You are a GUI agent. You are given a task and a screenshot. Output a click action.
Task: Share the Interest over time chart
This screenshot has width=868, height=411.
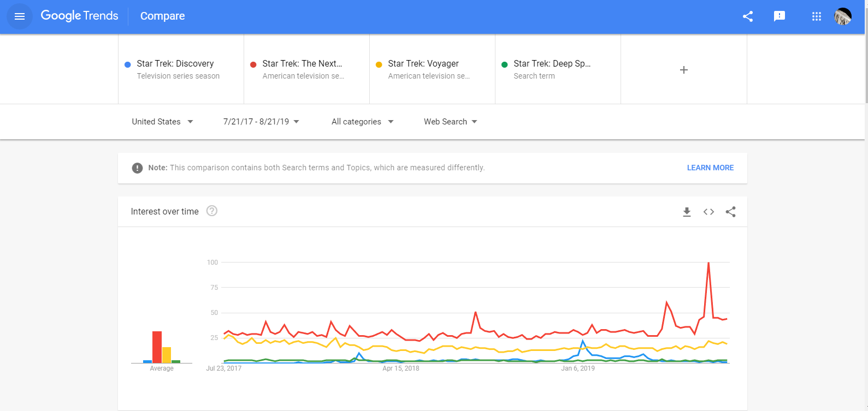730,212
